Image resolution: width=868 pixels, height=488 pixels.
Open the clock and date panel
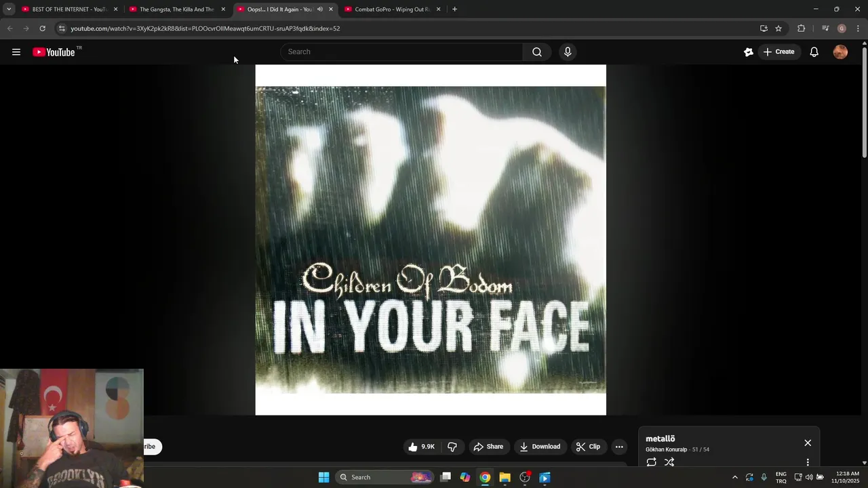[x=845, y=477]
